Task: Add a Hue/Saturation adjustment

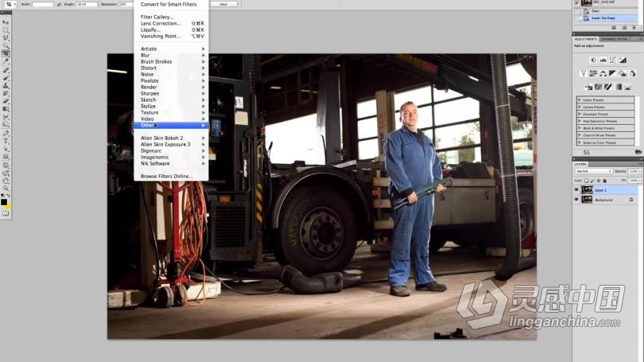Action: pyautogui.click(x=593, y=73)
